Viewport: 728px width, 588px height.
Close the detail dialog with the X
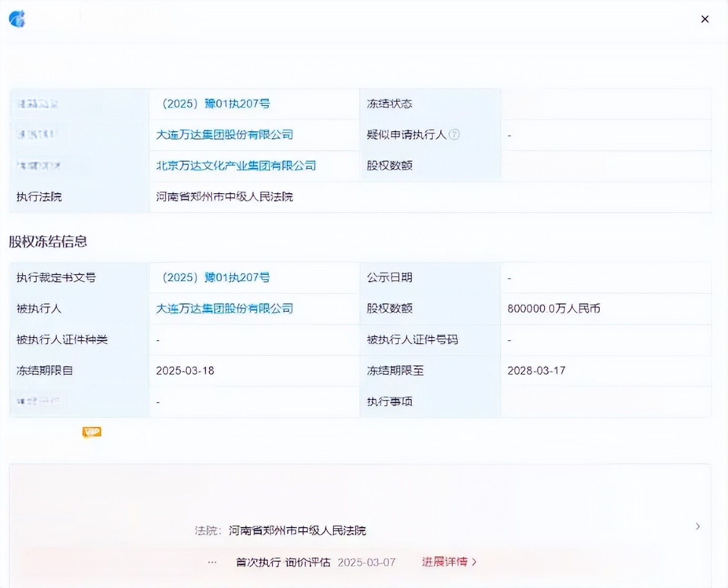coord(705,19)
